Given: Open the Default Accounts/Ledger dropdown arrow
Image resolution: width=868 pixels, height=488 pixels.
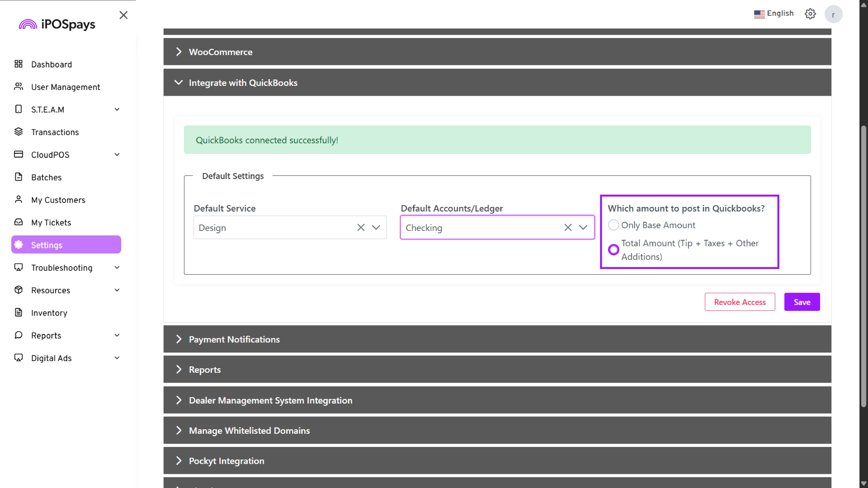Looking at the screenshot, I should pyautogui.click(x=583, y=228).
